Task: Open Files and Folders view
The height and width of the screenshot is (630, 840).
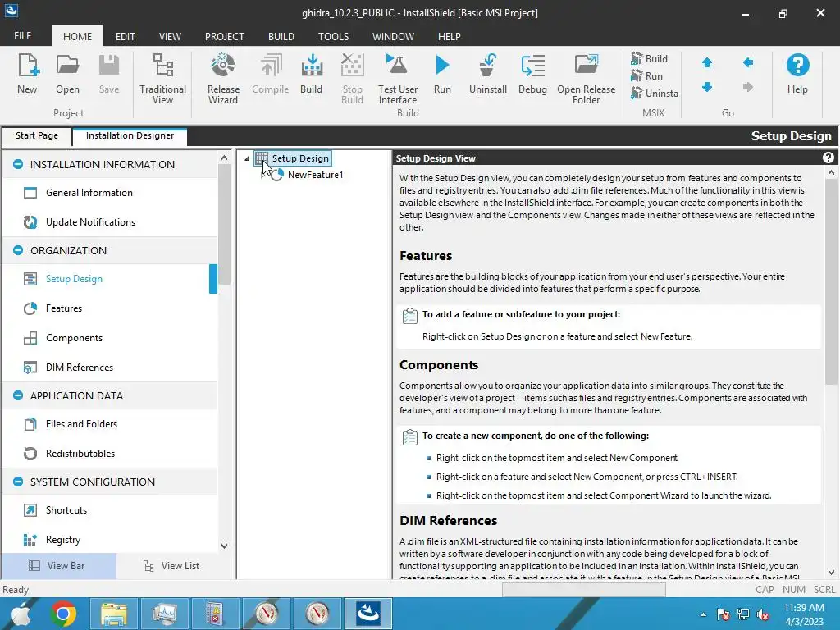Action: pos(109,424)
